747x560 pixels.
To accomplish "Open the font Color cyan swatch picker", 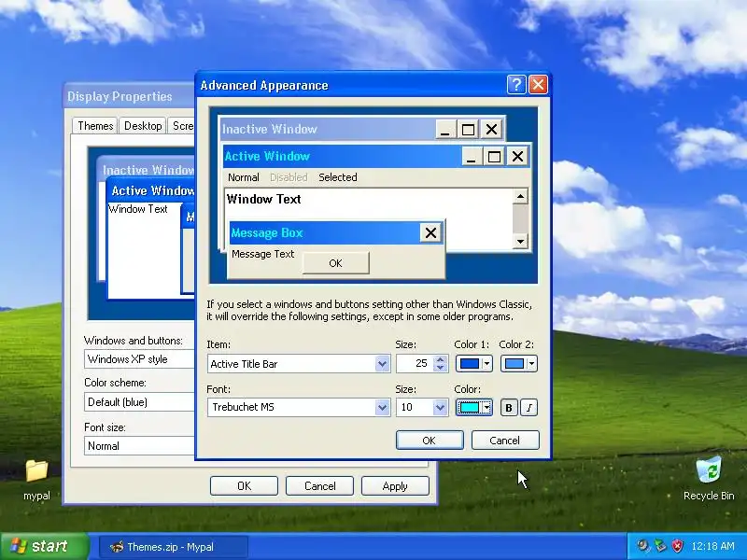I will coord(474,408).
